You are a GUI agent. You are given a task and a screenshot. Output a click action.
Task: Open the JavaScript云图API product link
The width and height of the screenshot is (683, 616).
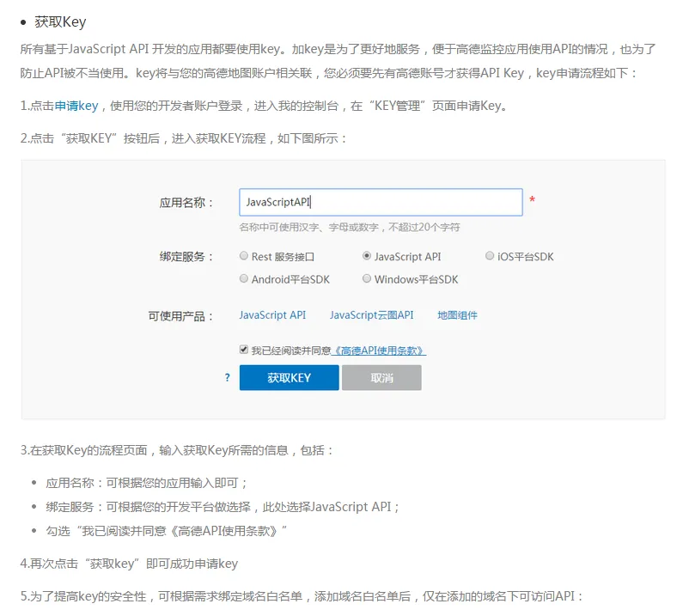371,315
